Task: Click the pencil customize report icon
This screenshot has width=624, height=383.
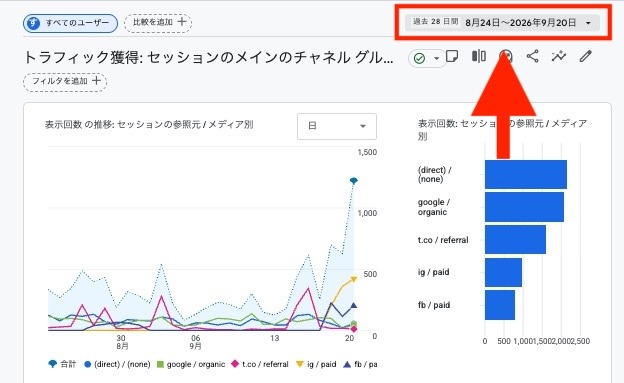Action: coord(585,57)
